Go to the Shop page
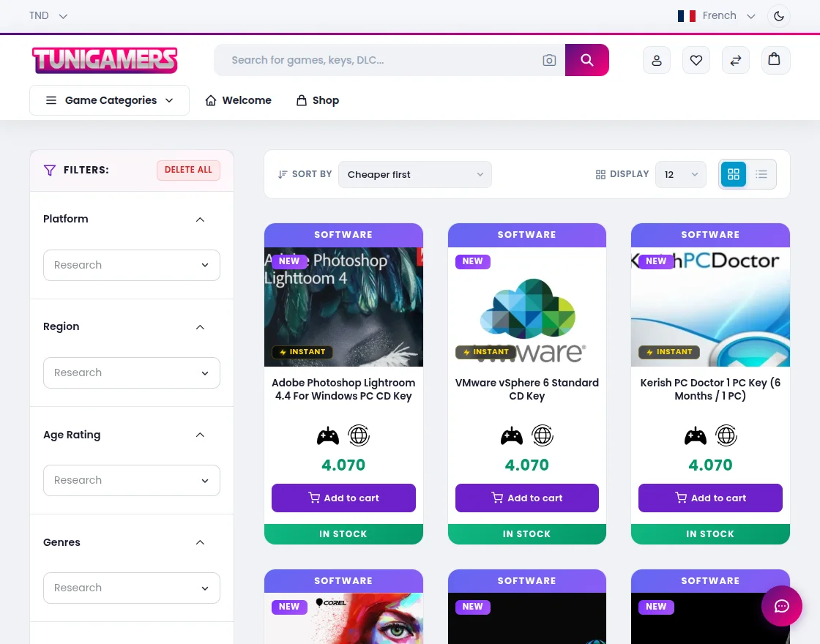This screenshot has width=820, height=644. click(317, 100)
